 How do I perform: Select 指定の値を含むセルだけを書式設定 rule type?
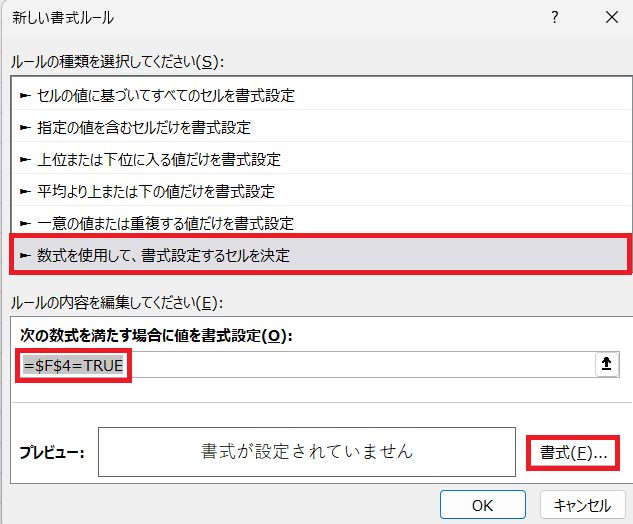click(144, 127)
